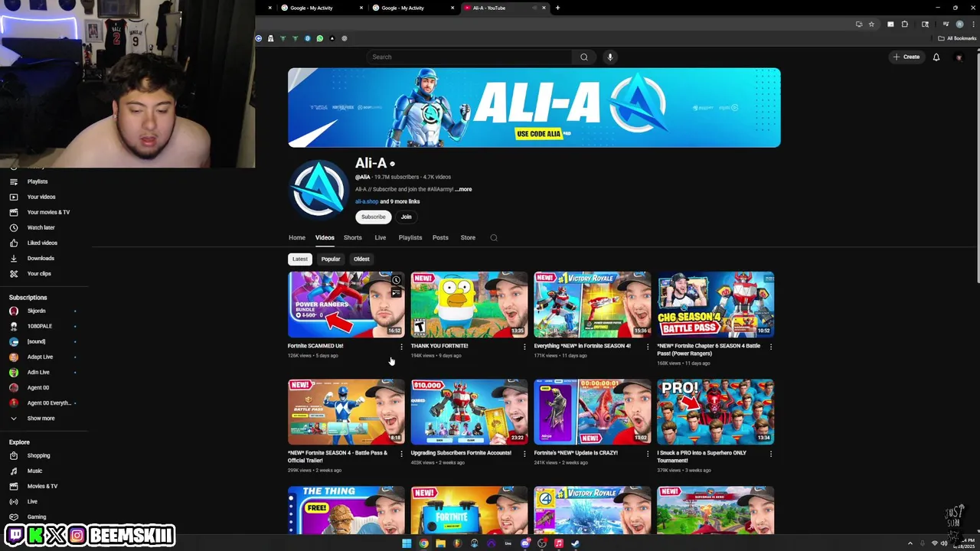Open Music under Explore
Viewport: 980px width, 551px height.
tap(34, 471)
